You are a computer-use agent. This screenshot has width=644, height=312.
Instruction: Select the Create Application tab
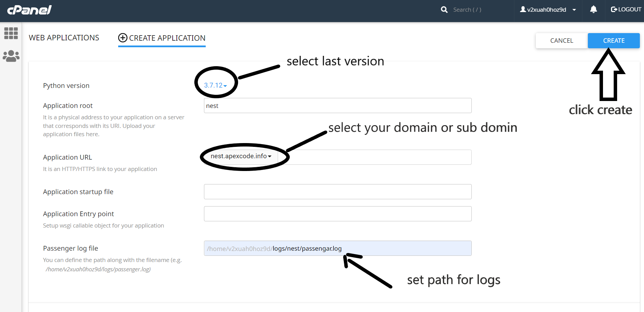(167, 38)
